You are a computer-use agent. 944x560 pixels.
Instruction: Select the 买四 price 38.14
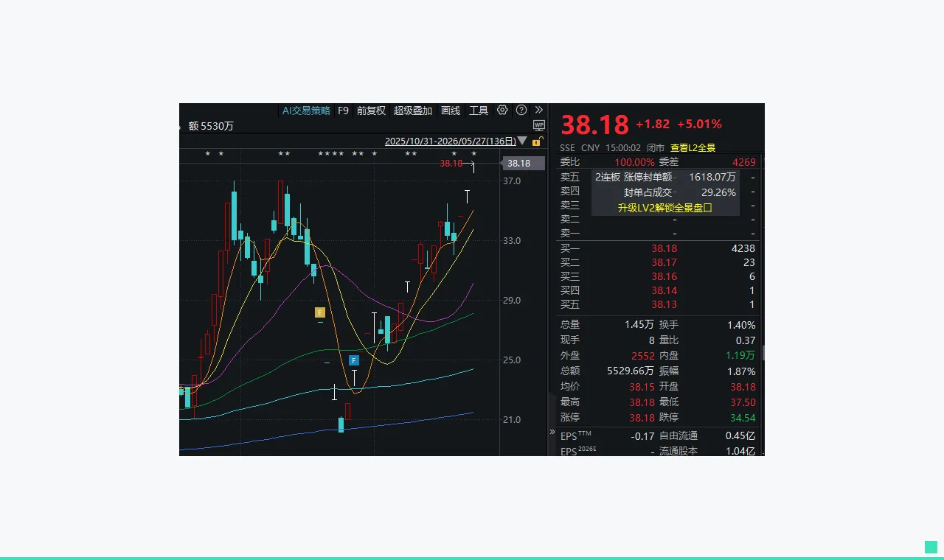click(664, 290)
